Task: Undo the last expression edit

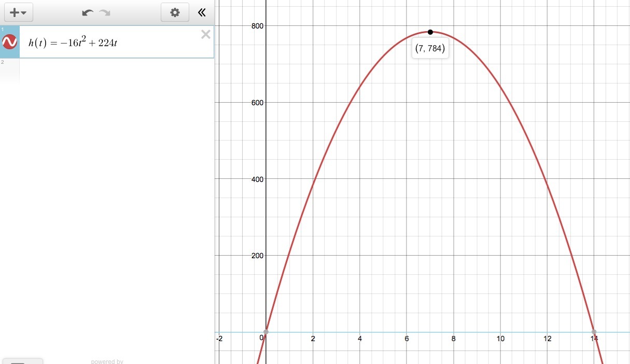Action: click(88, 12)
